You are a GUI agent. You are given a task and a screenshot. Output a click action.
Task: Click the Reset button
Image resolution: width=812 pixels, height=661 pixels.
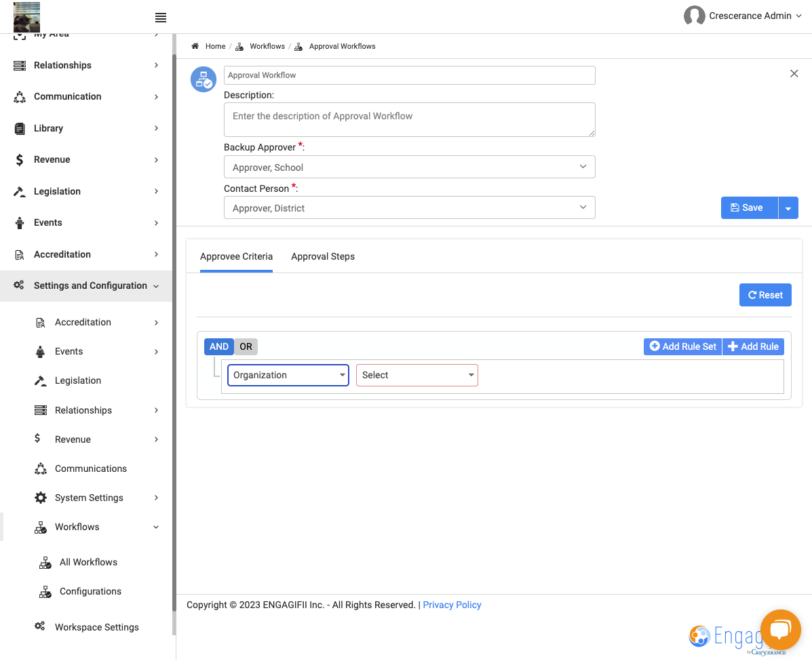[x=765, y=295]
